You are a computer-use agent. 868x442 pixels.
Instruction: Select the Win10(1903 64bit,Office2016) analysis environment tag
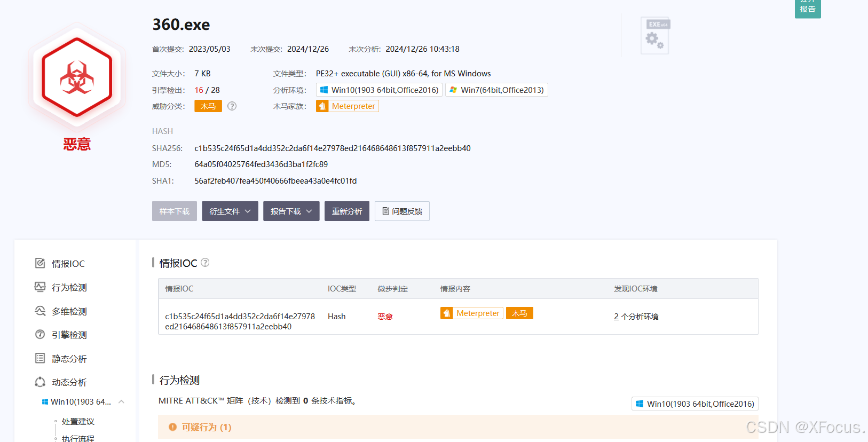pos(379,90)
